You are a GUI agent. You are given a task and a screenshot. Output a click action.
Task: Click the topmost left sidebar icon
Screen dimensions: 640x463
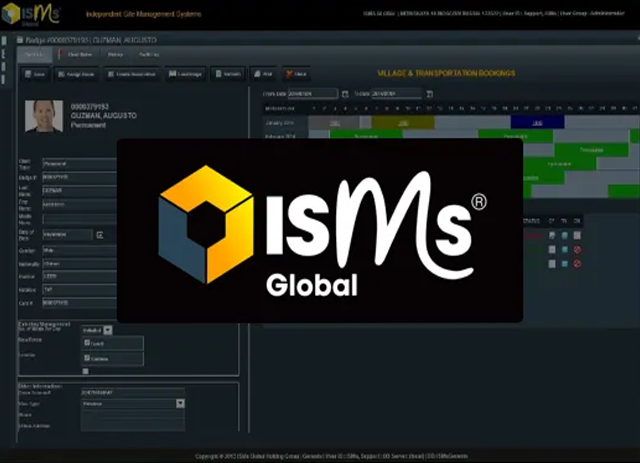(x=4, y=41)
